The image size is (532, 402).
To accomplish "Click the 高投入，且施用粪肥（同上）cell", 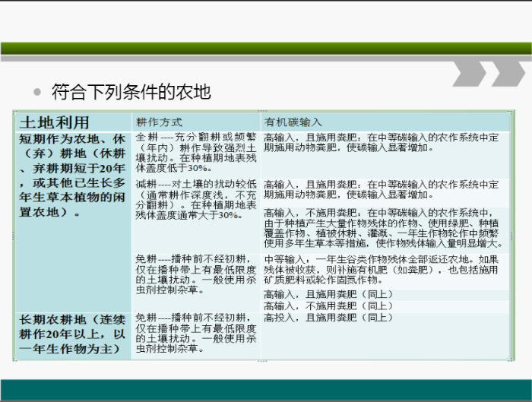I will 327,317.
